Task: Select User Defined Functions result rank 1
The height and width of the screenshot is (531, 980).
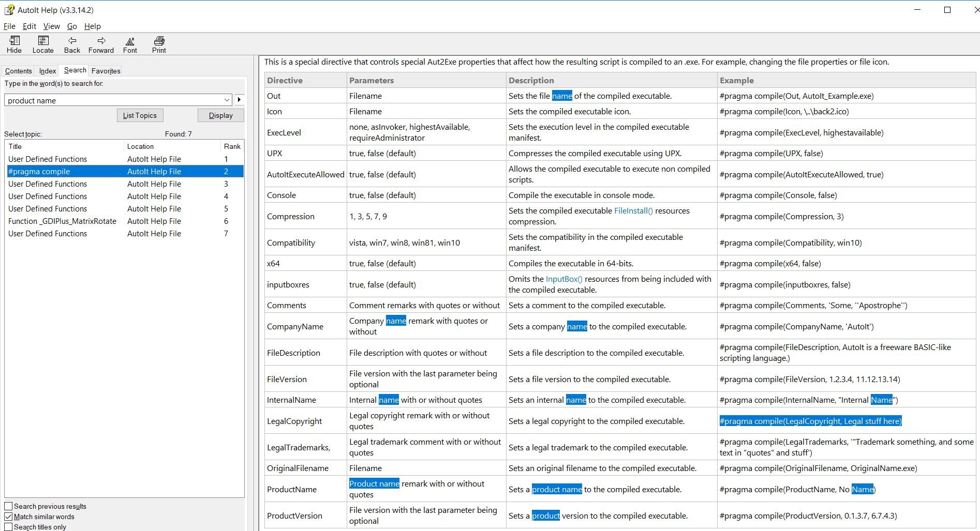Action: click(x=124, y=159)
